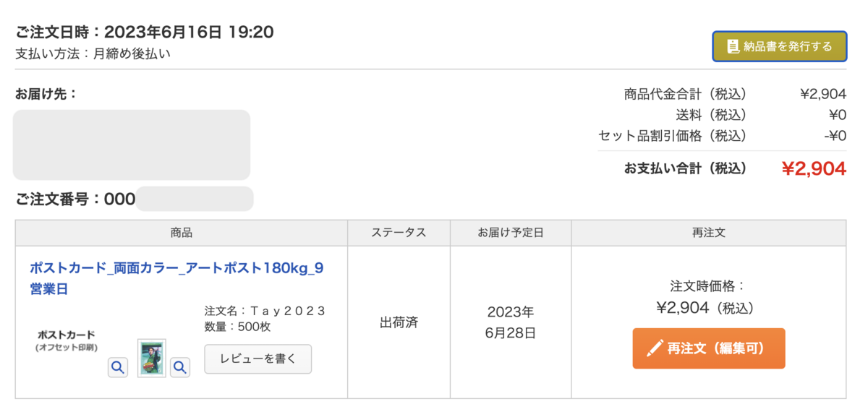
Task: Click the 出荷済 status cell
Action: 399,322
